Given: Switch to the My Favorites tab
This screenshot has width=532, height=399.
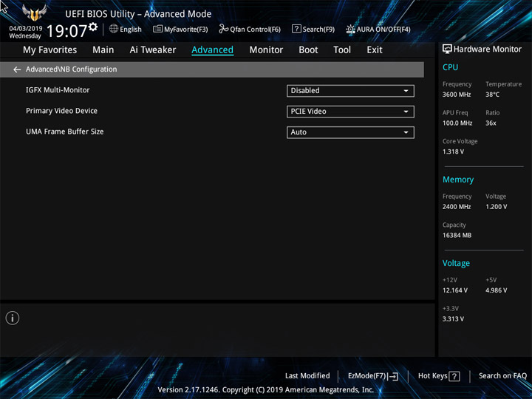Looking at the screenshot, I should click(x=50, y=50).
